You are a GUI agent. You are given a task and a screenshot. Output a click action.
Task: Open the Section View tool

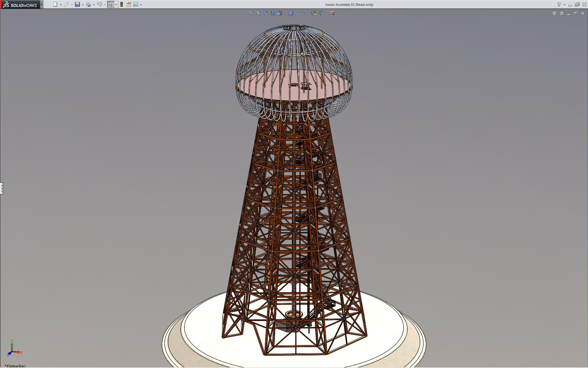(x=273, y=13)
